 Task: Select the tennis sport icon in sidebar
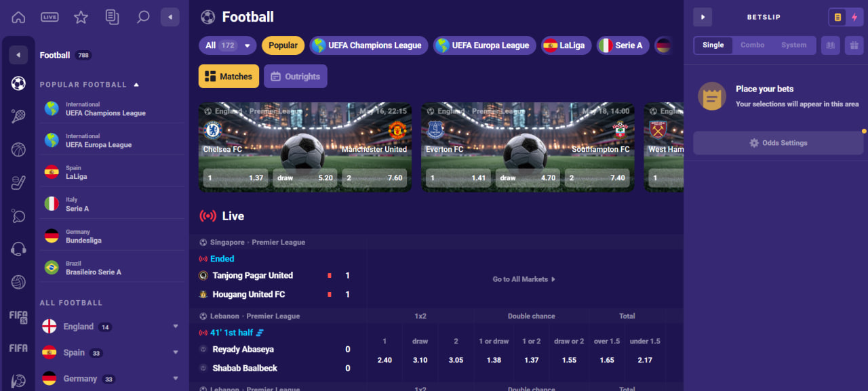pos(18,117)
